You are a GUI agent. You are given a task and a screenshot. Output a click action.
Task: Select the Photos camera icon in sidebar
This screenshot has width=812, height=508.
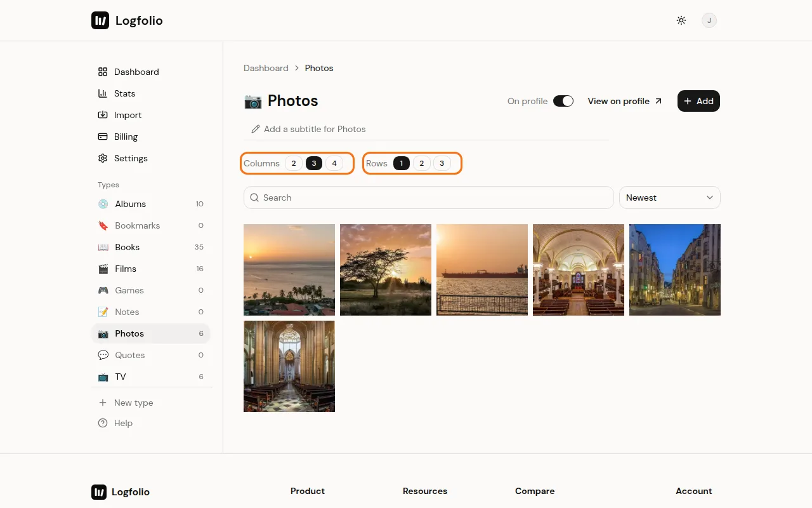(x=103, y=333)
